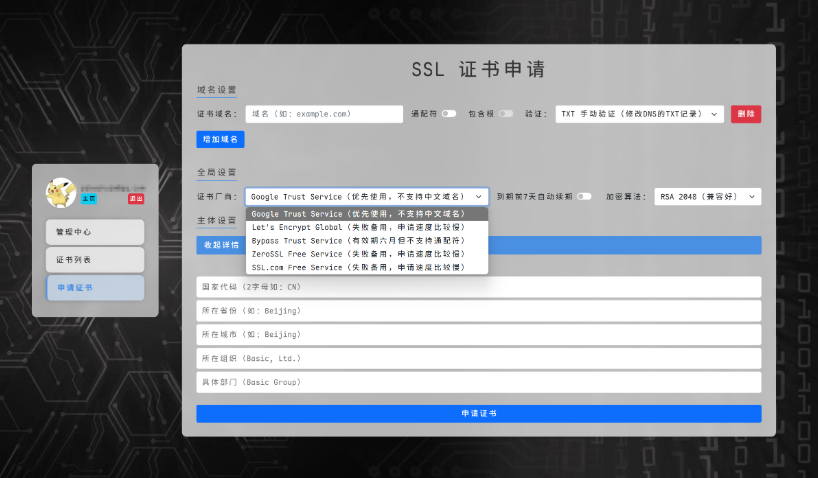Open the RSA 2048 encryption algorithm dropdown

(x=707, y=197)
